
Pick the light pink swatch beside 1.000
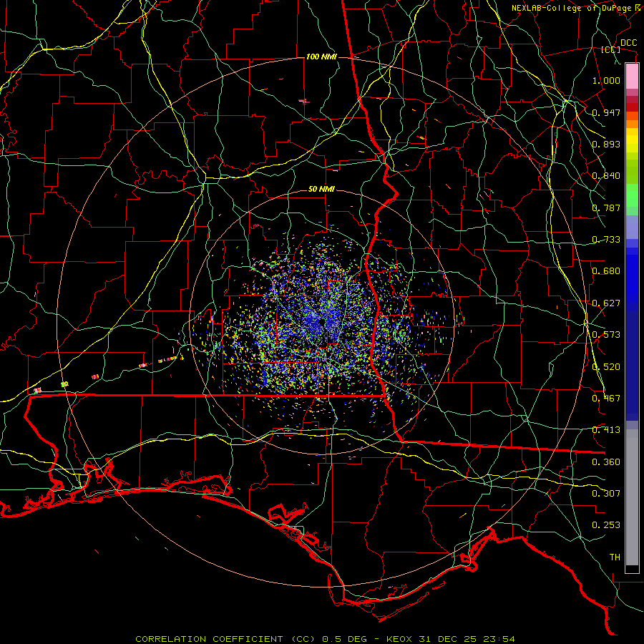[632, 77]
